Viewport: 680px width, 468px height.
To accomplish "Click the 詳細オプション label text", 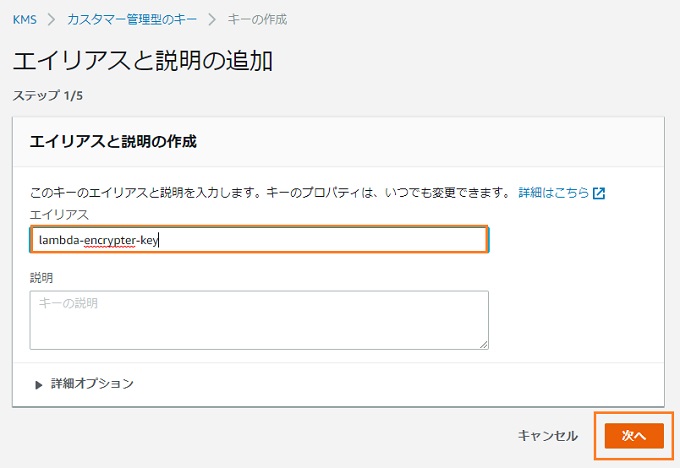I will pyautogui.click(x=92, y=383).
